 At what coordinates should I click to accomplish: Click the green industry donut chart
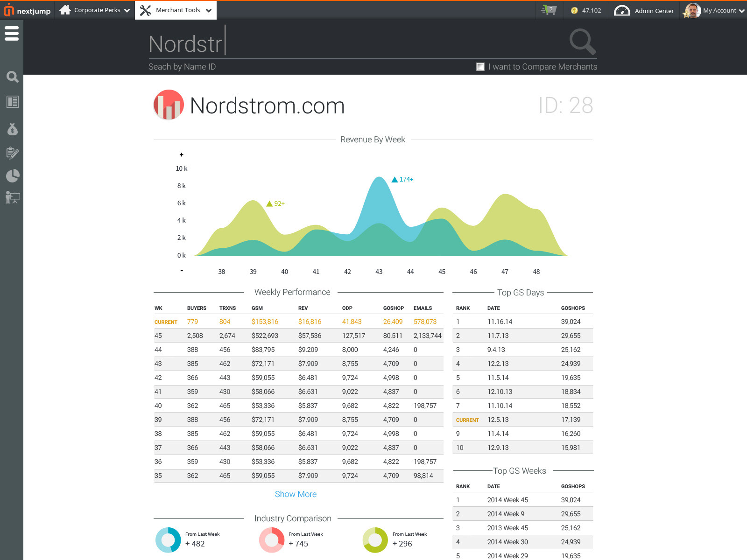(x=375, y=540)
